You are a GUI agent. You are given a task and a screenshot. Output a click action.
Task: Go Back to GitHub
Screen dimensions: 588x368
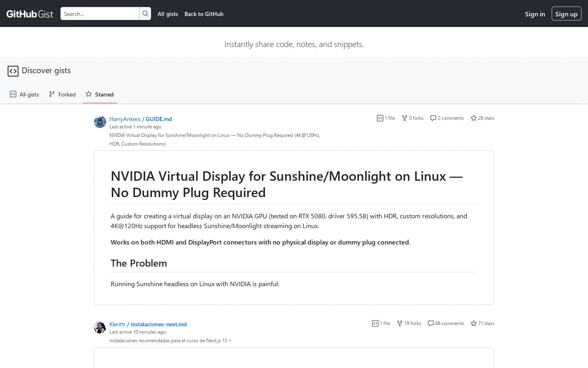click(x=204, y=14)
